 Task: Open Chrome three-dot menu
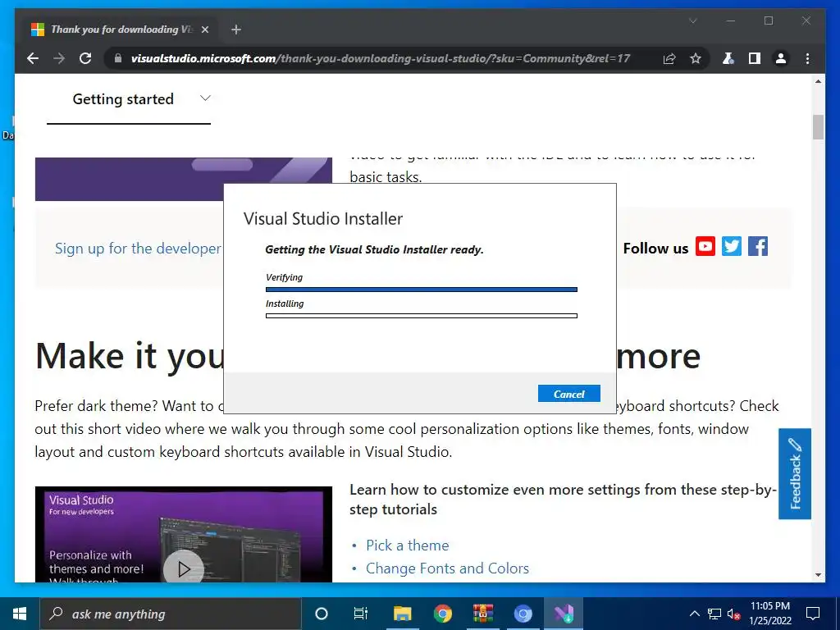tap(807, 58)
